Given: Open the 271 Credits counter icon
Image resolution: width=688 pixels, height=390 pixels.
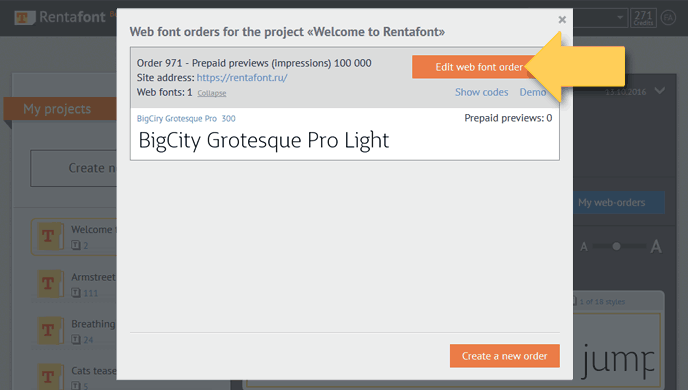Looking at the screenshot, I should 643,18.
